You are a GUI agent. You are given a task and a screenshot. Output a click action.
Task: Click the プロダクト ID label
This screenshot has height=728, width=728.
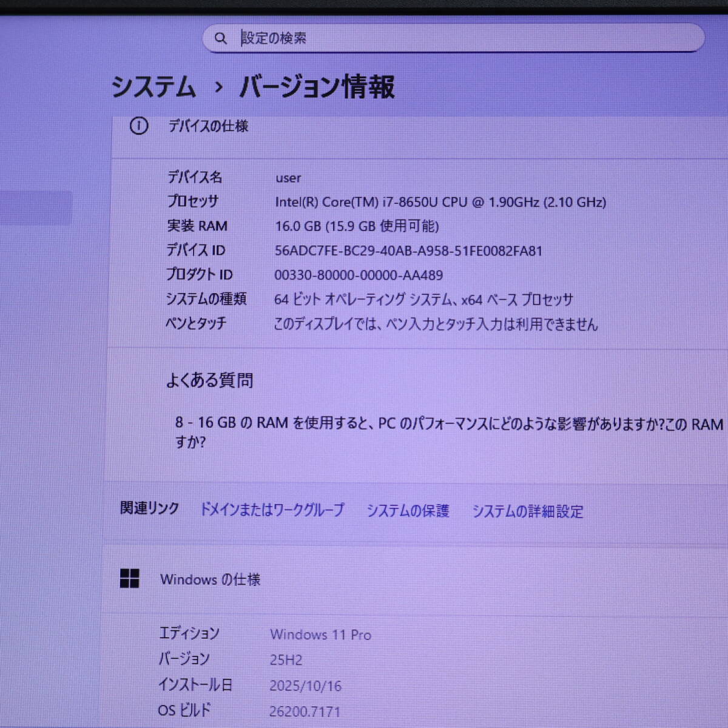pos(199,274)
